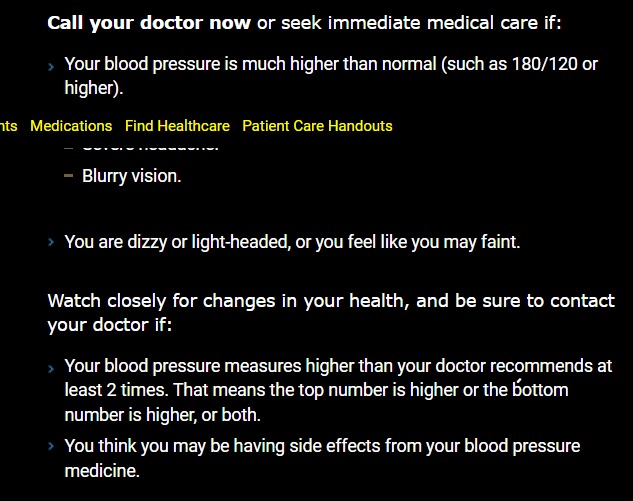Click the dash bullet before 'Blurry vision'
633x501 pixels.
(x=68, y=176)
